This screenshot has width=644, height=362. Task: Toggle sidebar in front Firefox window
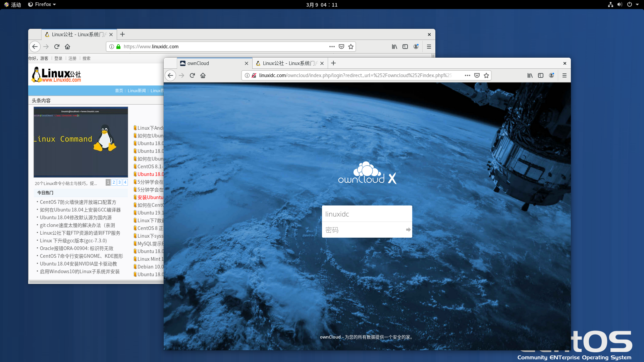coord(541,75)
